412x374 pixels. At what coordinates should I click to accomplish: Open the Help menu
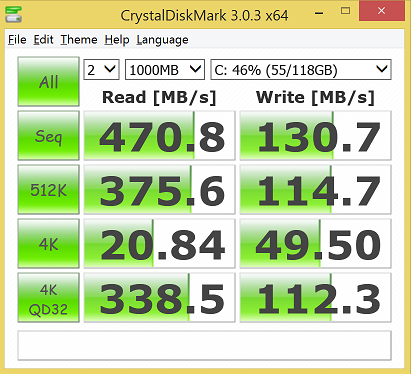(x=117, y=40)
